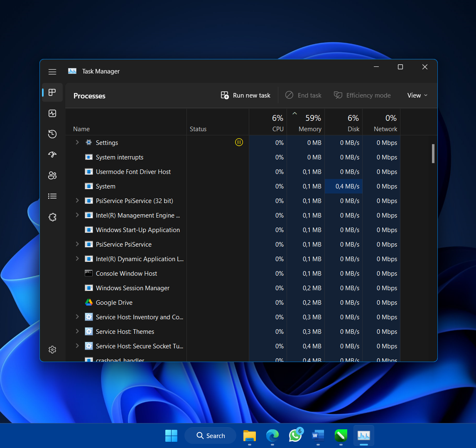Sort by the Disk column header
Viewport: 476px width, 448px height.
344,122
